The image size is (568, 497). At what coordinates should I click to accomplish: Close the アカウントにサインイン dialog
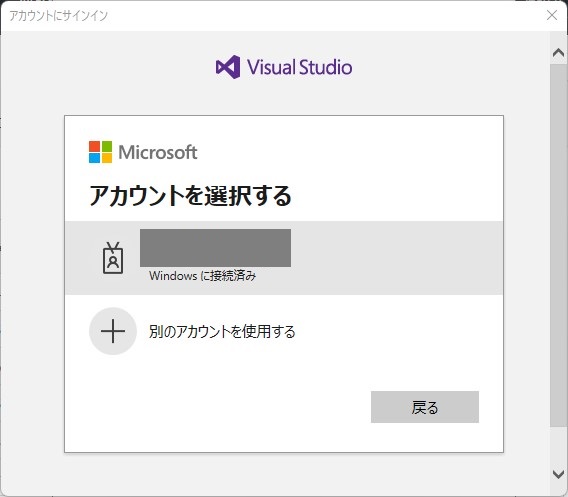(x=552, y=15)
